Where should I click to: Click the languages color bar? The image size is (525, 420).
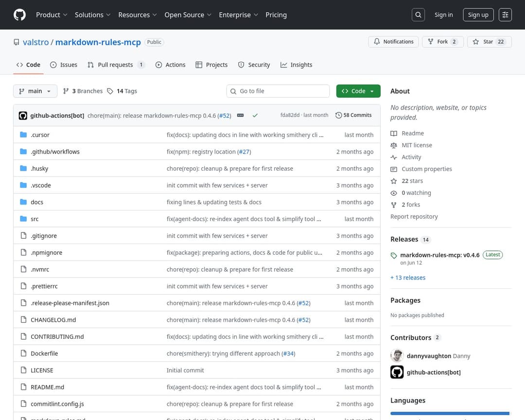point(450,413)
